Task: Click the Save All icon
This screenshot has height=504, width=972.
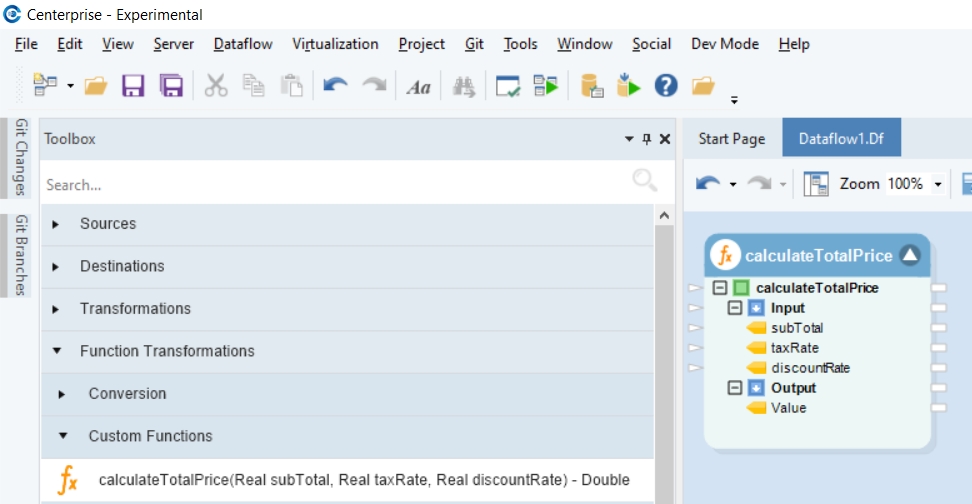Action: coord(171,86)
